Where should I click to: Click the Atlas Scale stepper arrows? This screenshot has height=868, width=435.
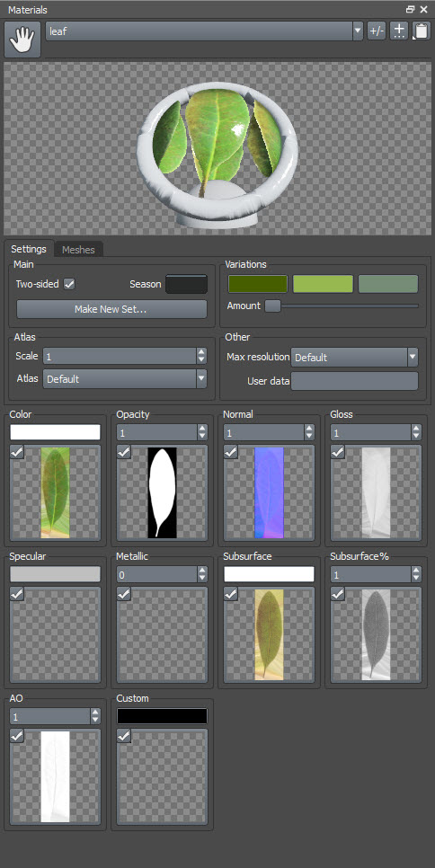pyautogui.click(x=201, y=357)
